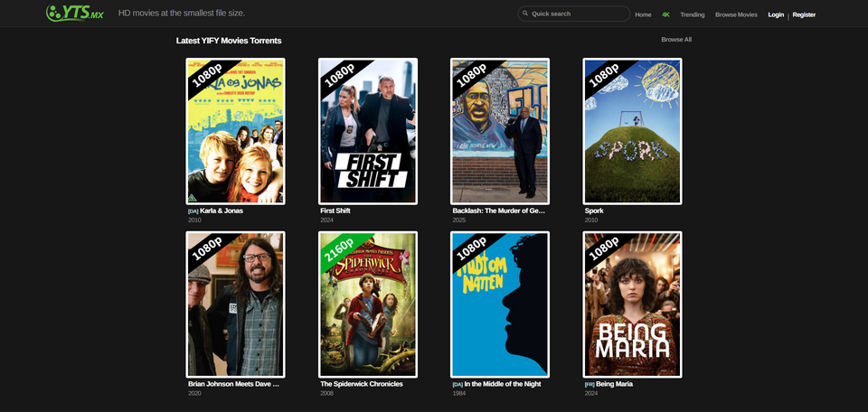Click the 2160p green ribbon on Spiderwick

click(341, 250)
